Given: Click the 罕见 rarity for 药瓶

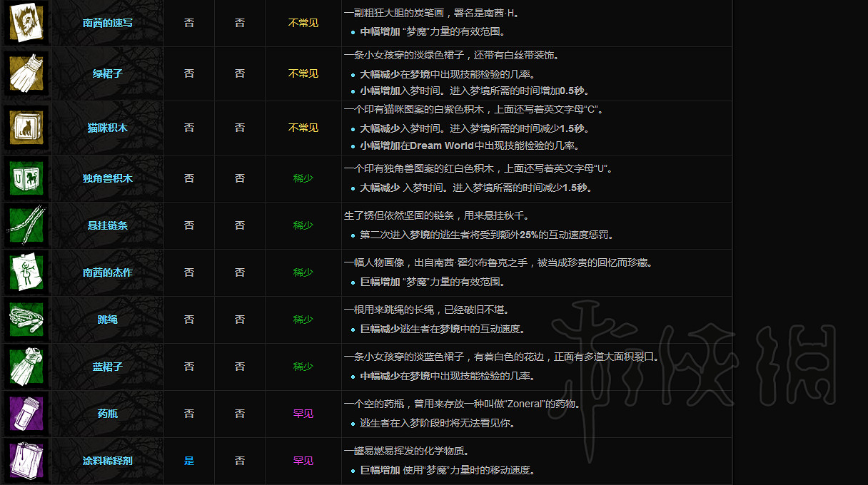Looking at the screenshot, I should (303, 414).
